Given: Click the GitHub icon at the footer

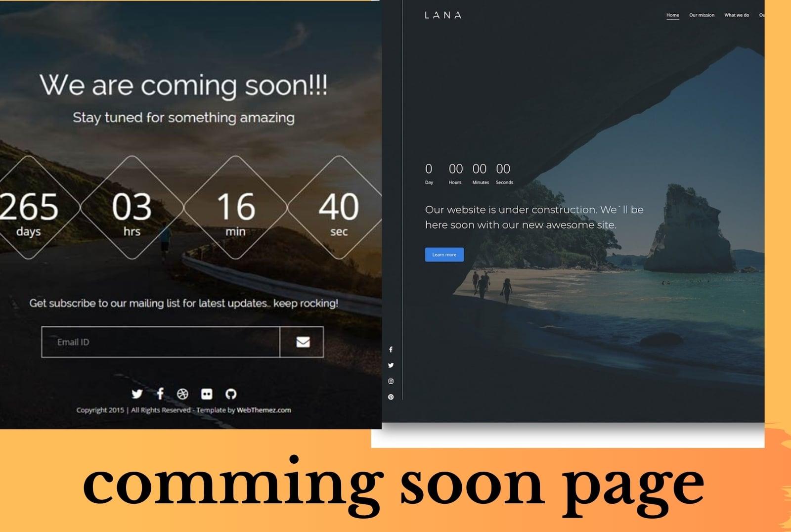Looking at the screenshot, I should pyautogui.click(x=231, y=395).
